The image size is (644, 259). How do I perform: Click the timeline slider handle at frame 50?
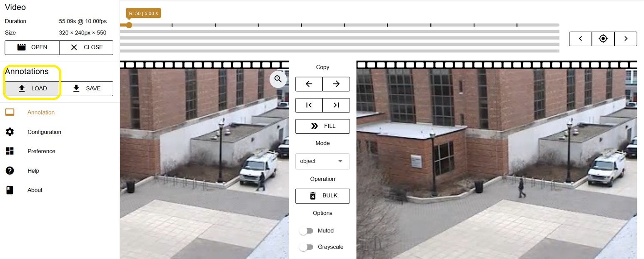[129, 25]
